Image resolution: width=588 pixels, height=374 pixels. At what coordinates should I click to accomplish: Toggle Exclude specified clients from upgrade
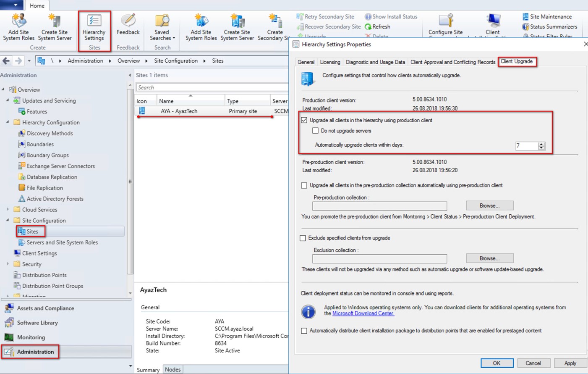pyautogui.click(x=303, y=238)
